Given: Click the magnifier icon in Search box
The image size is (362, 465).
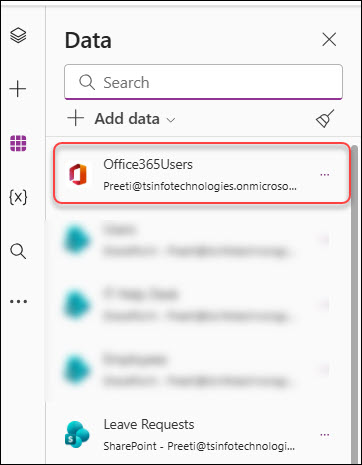Looking at the screenshot, I should point(87,82).
